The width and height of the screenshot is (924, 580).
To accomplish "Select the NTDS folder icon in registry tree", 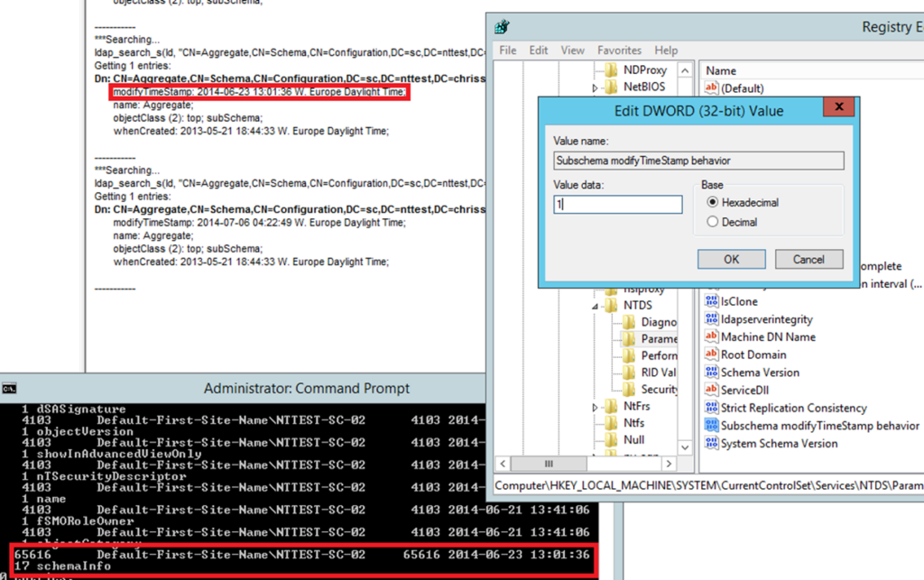I will click(611, 305).
